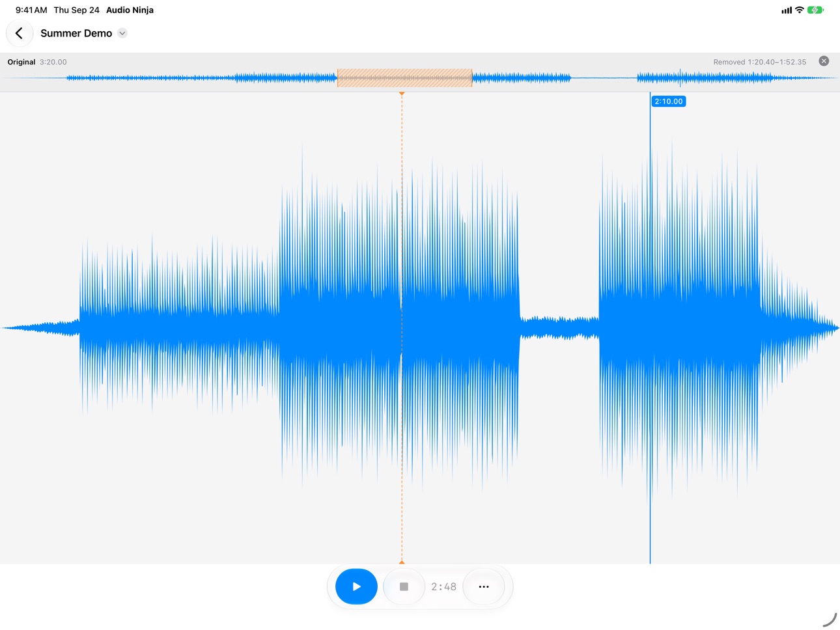Check the battery status icon
Viewport: 840px width, 630px height.
coord(815,10)
